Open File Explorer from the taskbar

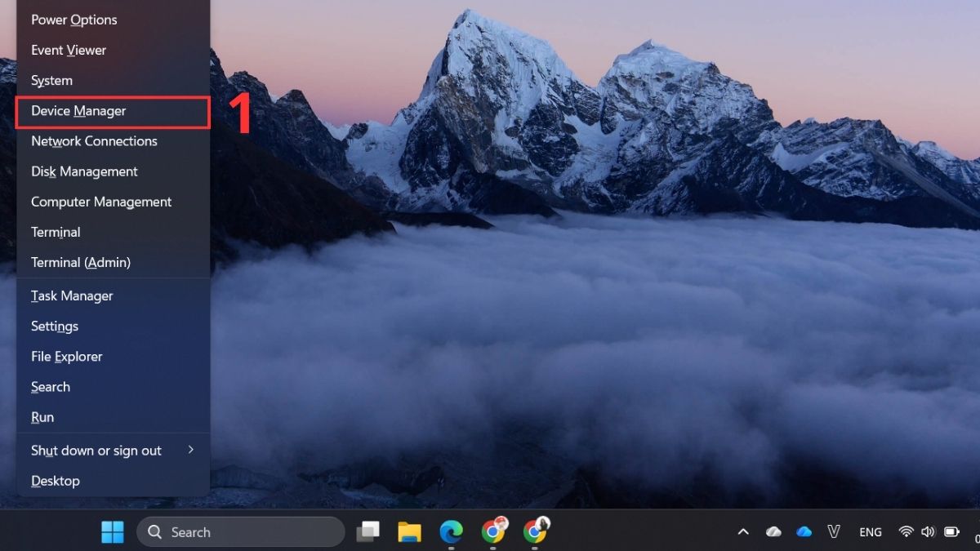pos(410,531)
